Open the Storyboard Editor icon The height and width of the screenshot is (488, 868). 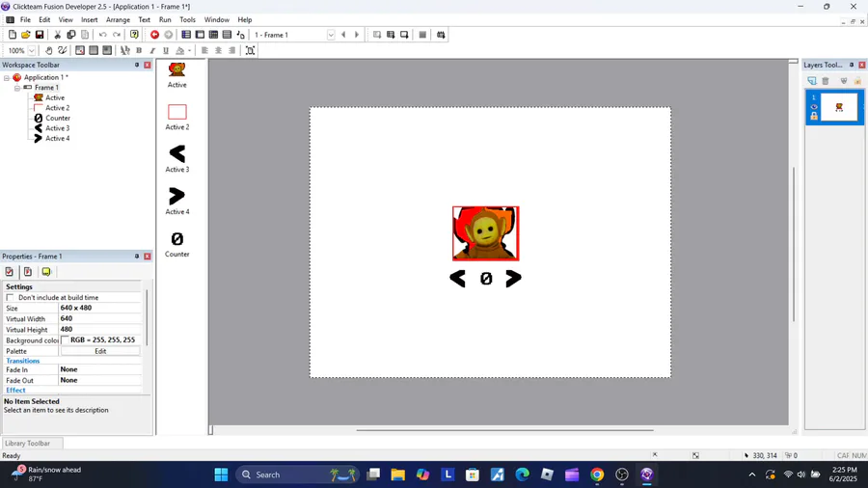[186, 35]
